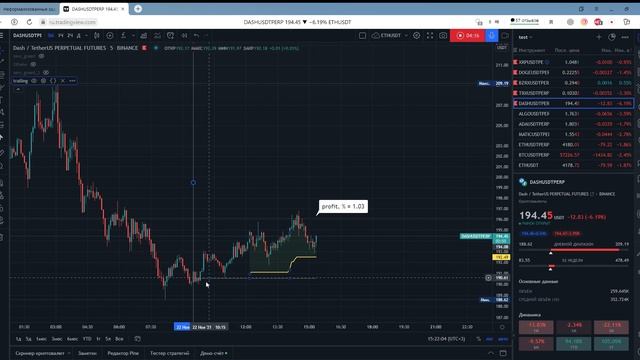Open the test watchlist dropdown
This screenshot has height=360, width=640.
click(525, 37)
